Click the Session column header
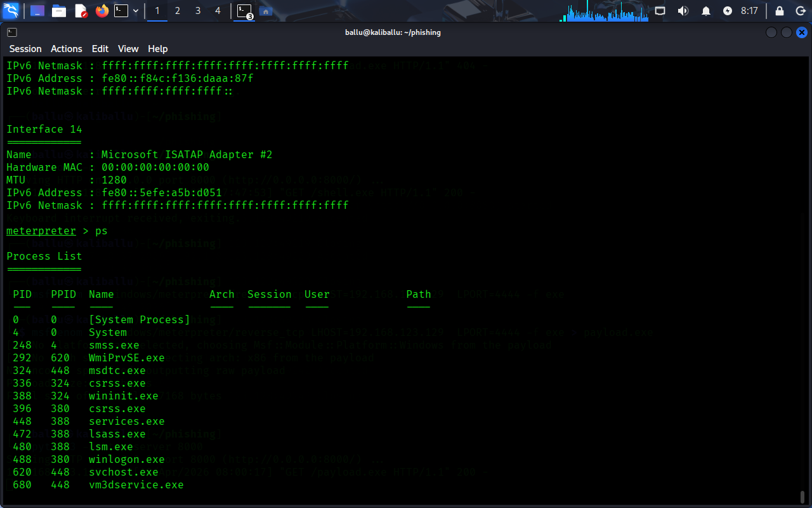Screen dimensions: 812x508 click(x=270, y=294)
